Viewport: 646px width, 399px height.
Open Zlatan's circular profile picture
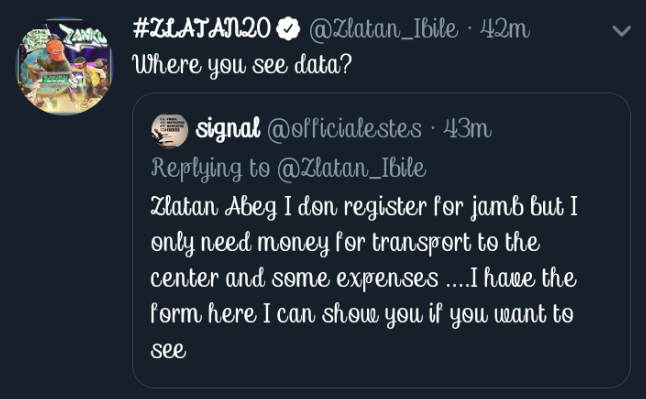65,66
